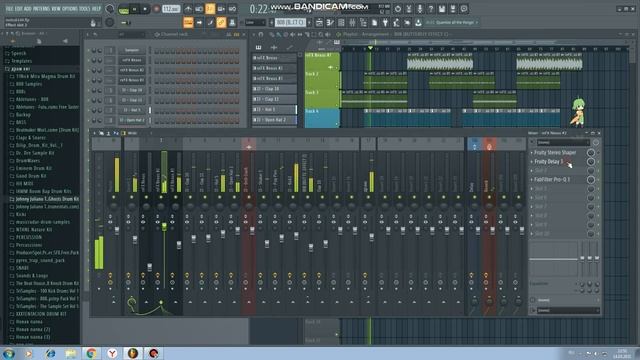Toggle the metronome button

pyautogui.click(x=188, y=9)
